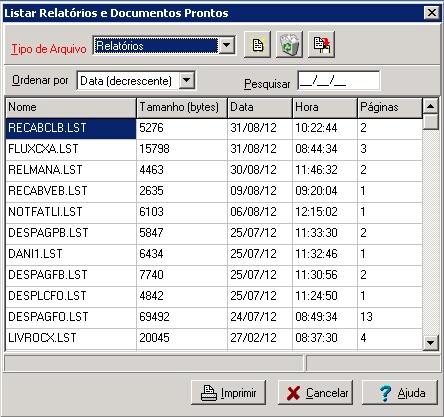Click the Data column header
The image size is (444, 417).
click(x=260, y=108)
